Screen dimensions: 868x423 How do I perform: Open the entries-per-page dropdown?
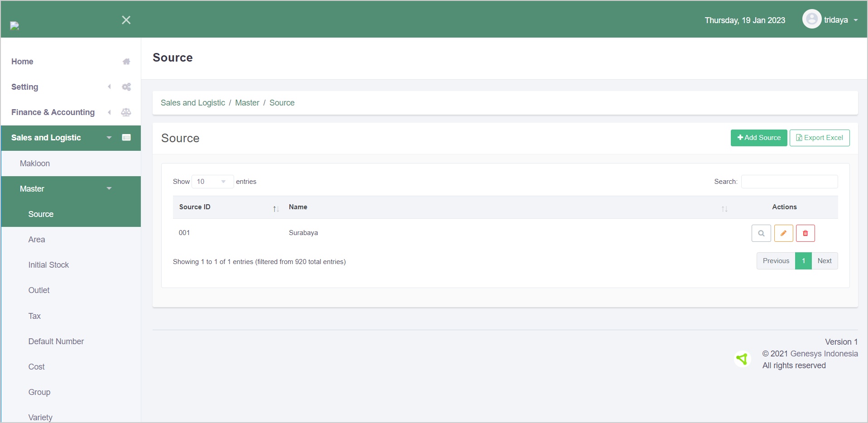tap(212, 182)
